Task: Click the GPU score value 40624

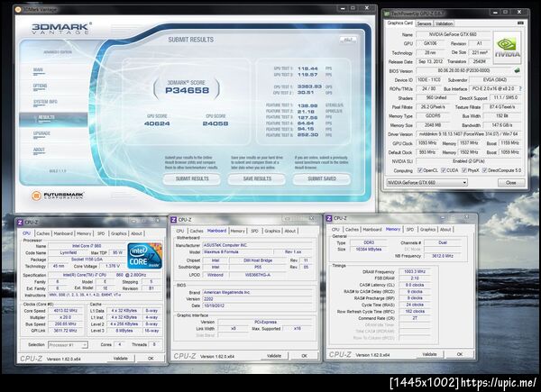Action: (157, 123)
